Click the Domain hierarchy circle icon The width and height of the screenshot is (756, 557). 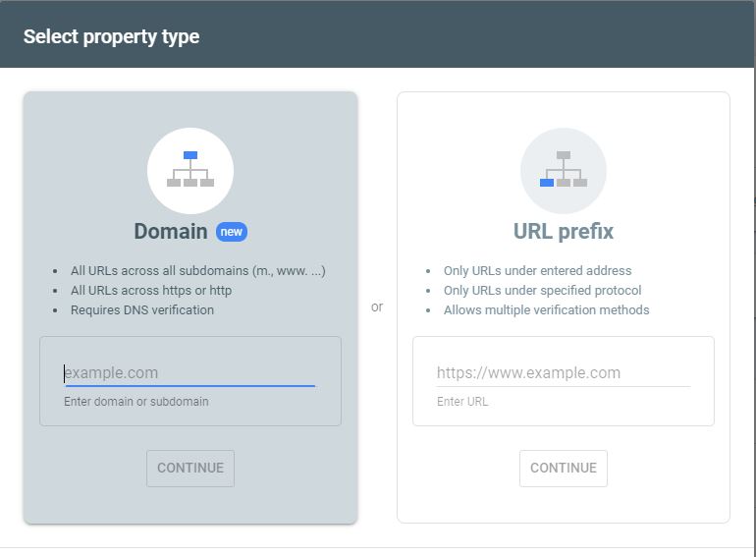click(x=190, y=171)
